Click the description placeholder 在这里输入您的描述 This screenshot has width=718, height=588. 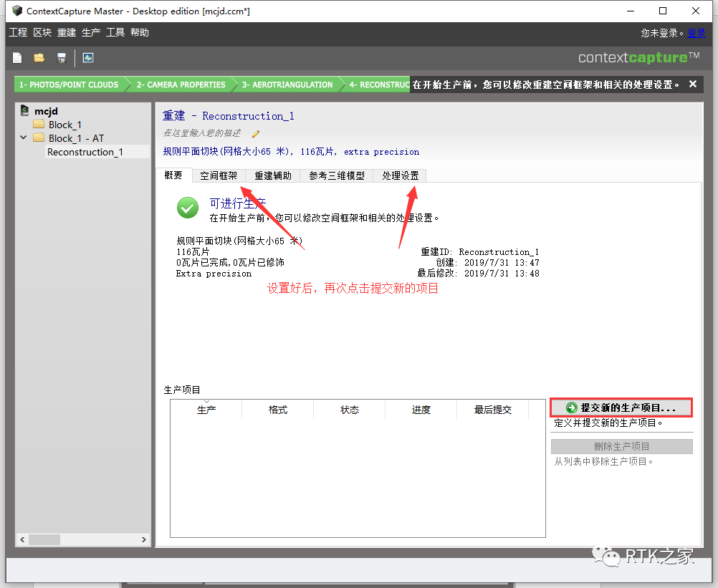coord(202,133)
